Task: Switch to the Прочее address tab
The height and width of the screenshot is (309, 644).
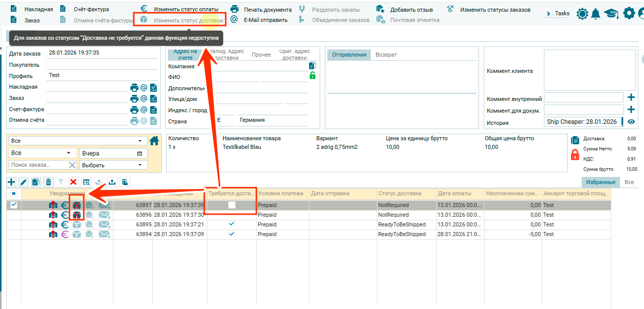Action: tap(261, 55)
